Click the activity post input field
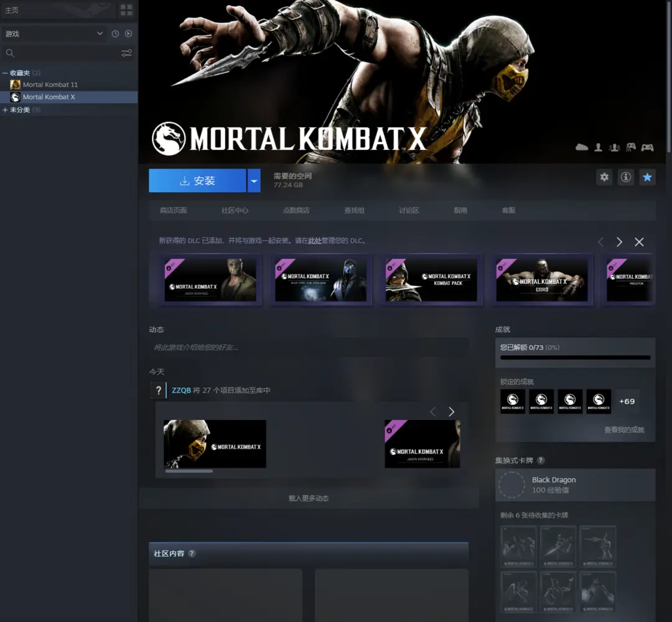Screen dimensions: 672x622 [309, 348]
